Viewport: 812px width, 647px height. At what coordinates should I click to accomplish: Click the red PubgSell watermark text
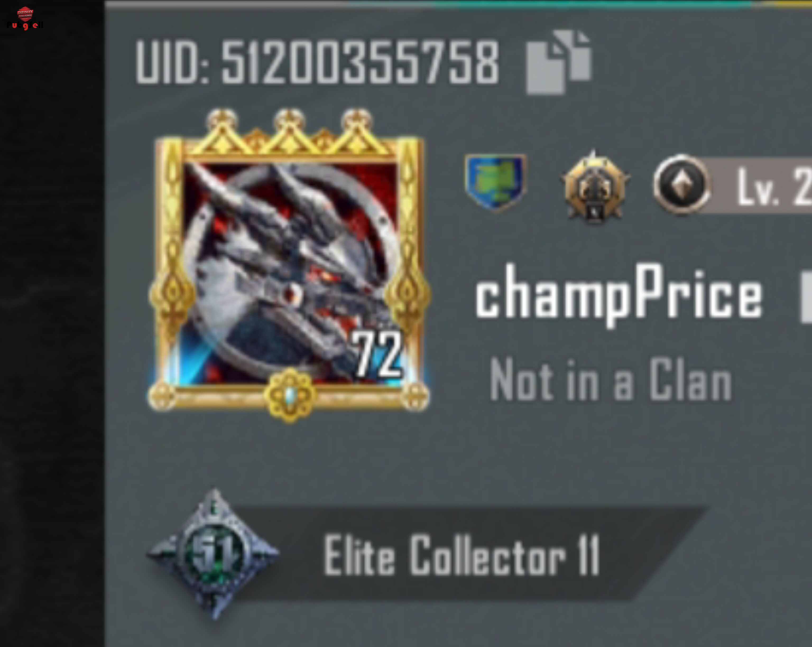point(25,26)
